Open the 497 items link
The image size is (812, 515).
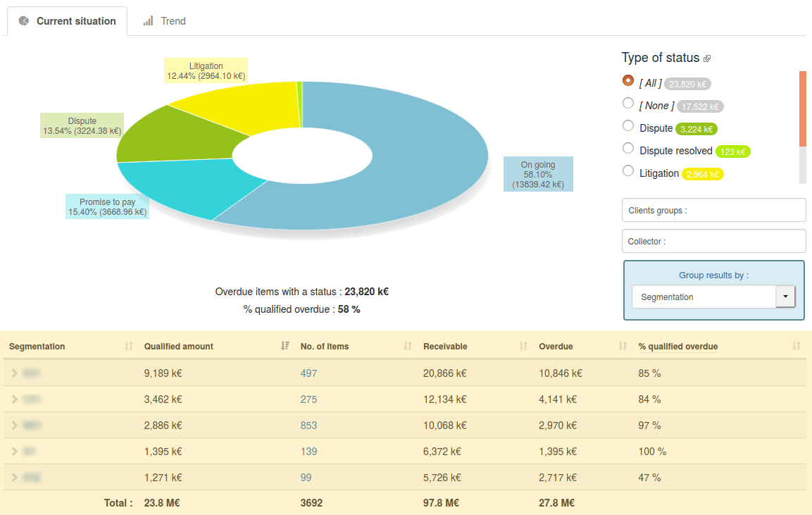tap(308, 373)
